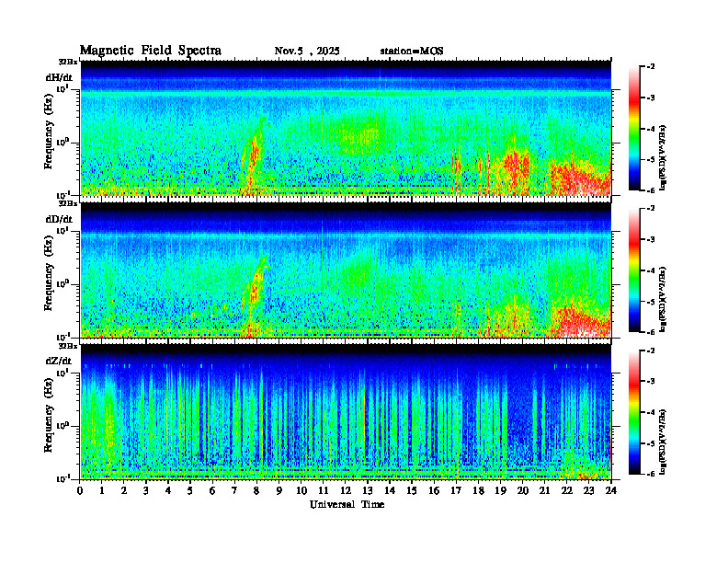Click hour 11 on Universal Time axis

point(324,490)
